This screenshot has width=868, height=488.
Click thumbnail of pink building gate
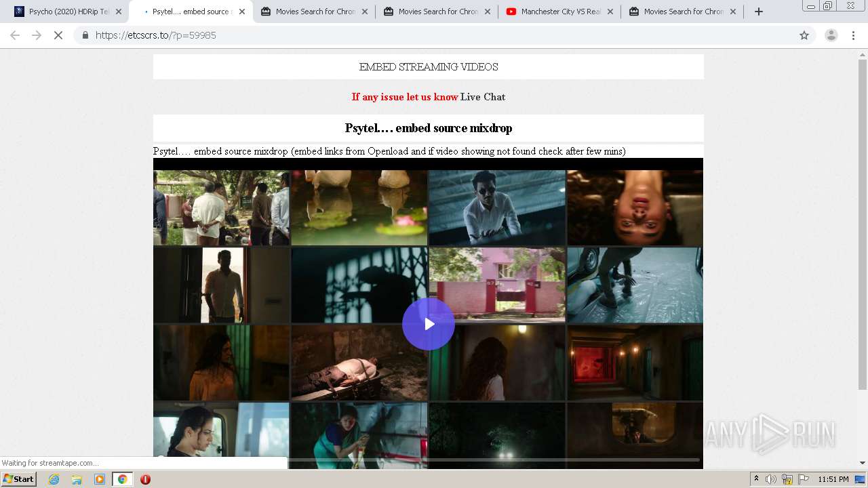pos(497,285)
